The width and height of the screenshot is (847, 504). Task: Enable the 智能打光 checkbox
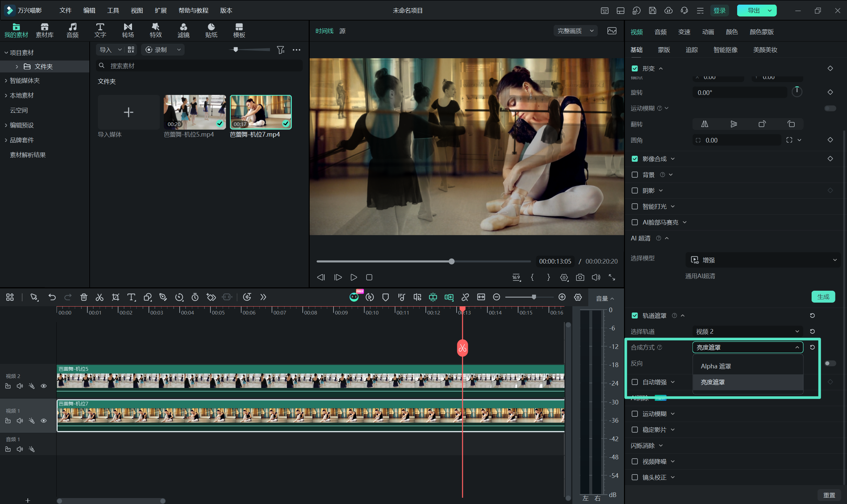(635, 206)
